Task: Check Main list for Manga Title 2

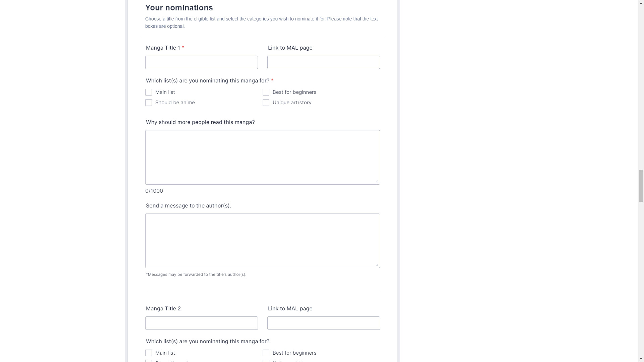Action: coord(149,353)
